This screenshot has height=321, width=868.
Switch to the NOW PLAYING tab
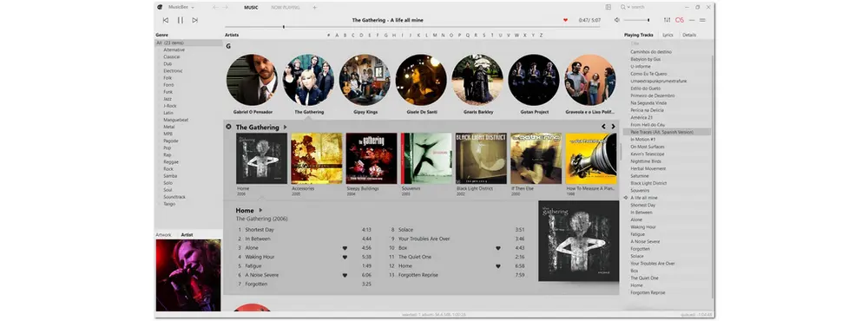(x=286, y=7)
